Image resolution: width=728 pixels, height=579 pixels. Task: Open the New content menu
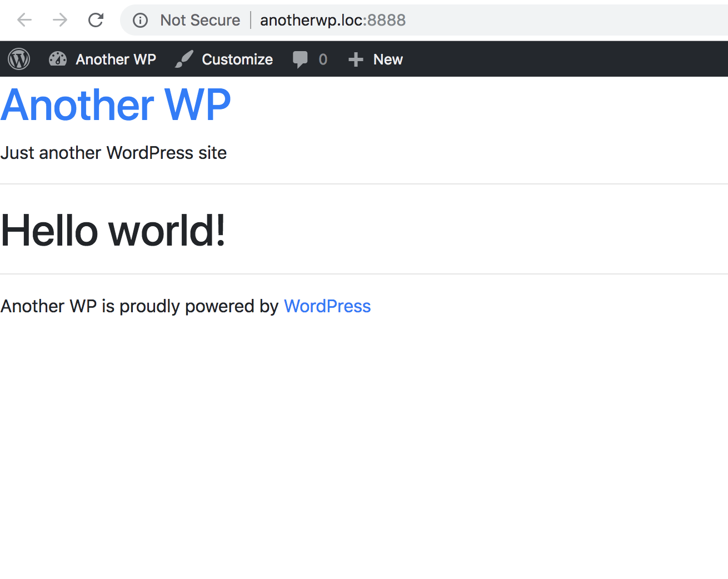click(388, 59)
